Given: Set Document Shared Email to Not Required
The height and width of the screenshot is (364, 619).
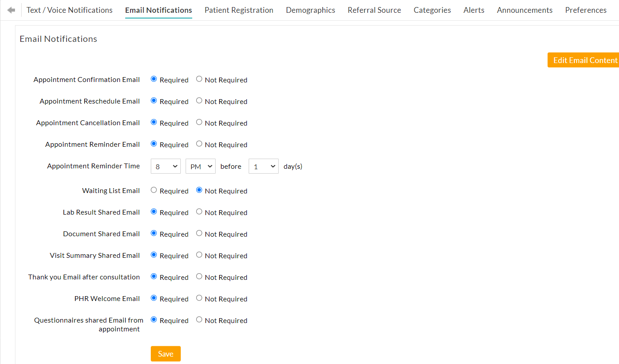Looking at the screenshot, I should point(199,233).
